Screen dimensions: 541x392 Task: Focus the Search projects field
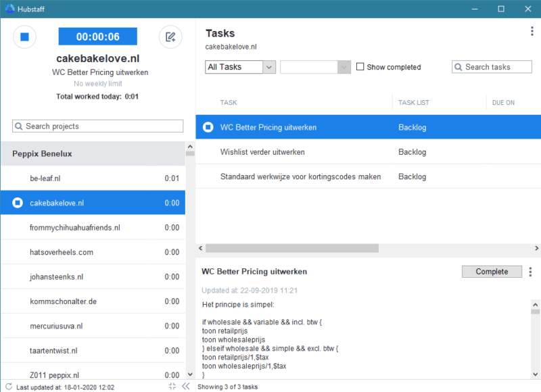[x=97, y=126]
